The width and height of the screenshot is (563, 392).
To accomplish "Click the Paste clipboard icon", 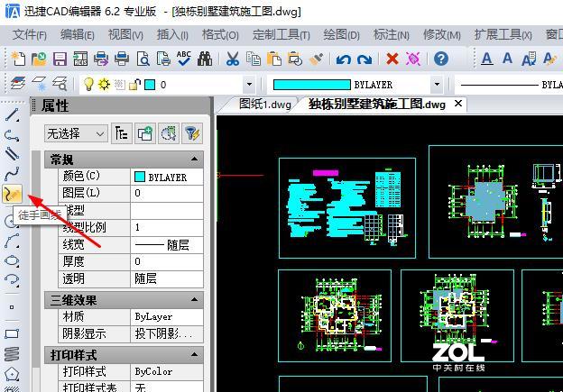I will (x=274, y=59).
